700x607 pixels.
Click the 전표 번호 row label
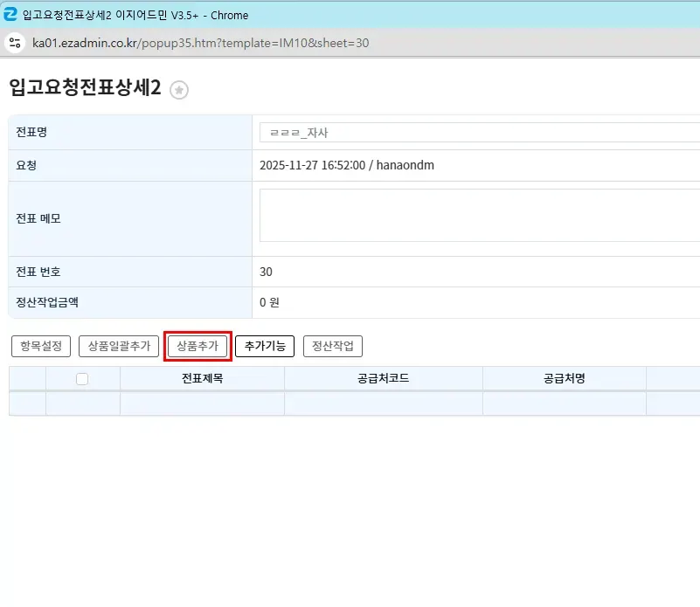(38, 272)
